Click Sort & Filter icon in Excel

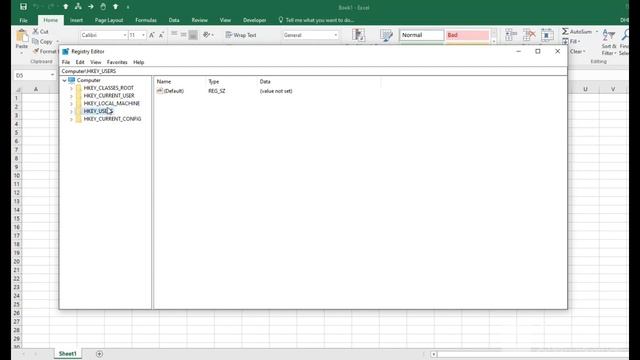tap(609, 35)
